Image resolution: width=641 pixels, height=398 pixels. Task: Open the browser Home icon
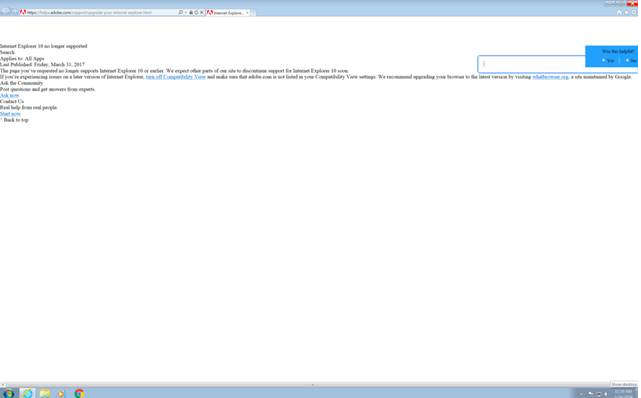click(x=619, y=12)
